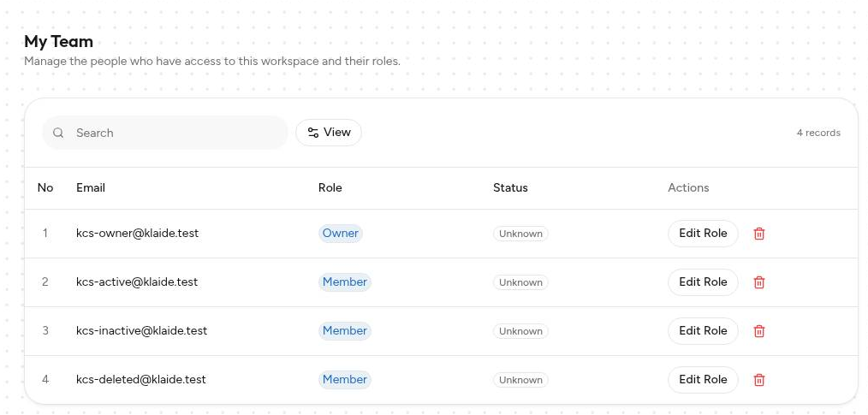Click the Role column header
This screenshot has width=868, height=415.
(x=330, y=187)
